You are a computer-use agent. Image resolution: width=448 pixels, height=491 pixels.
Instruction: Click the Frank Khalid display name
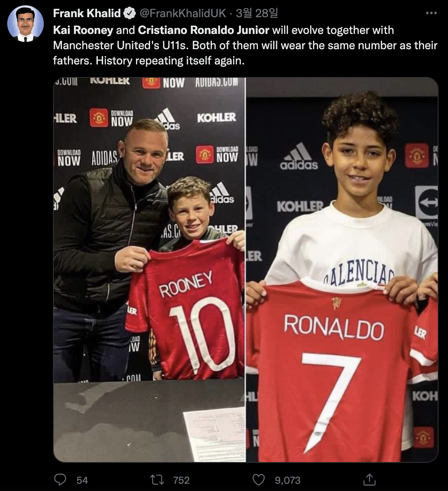[87, 13]
